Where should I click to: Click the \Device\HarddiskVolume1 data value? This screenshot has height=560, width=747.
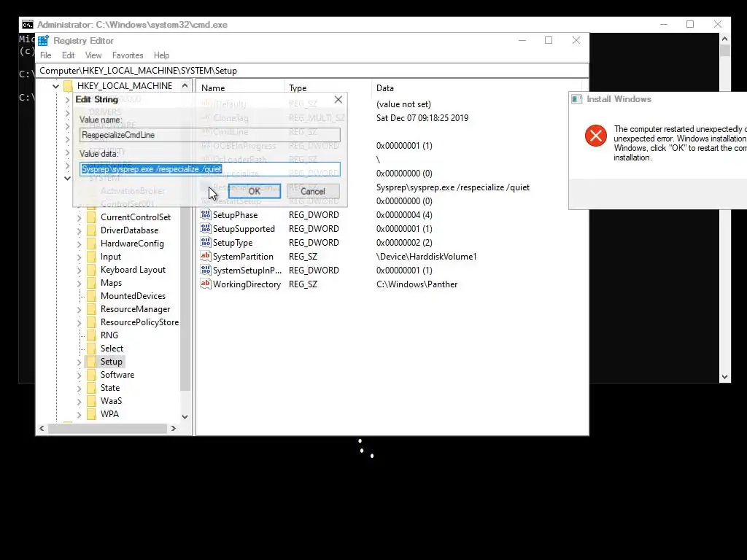(x=426, y=257)
